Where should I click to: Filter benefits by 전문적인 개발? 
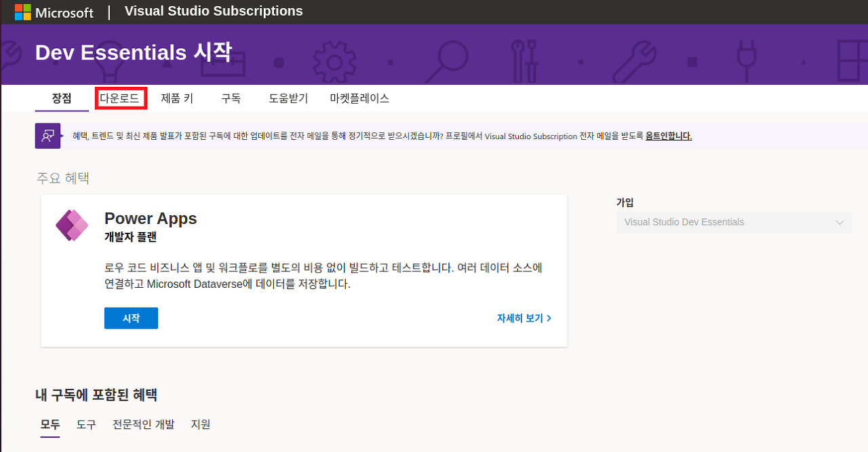[x=143, y=425]
